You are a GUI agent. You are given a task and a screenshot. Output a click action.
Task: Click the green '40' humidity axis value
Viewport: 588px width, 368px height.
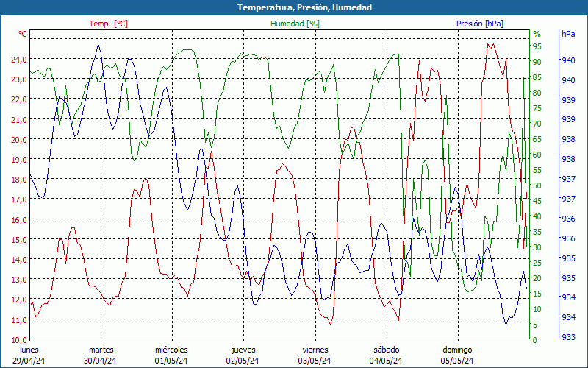click(537, 216)
